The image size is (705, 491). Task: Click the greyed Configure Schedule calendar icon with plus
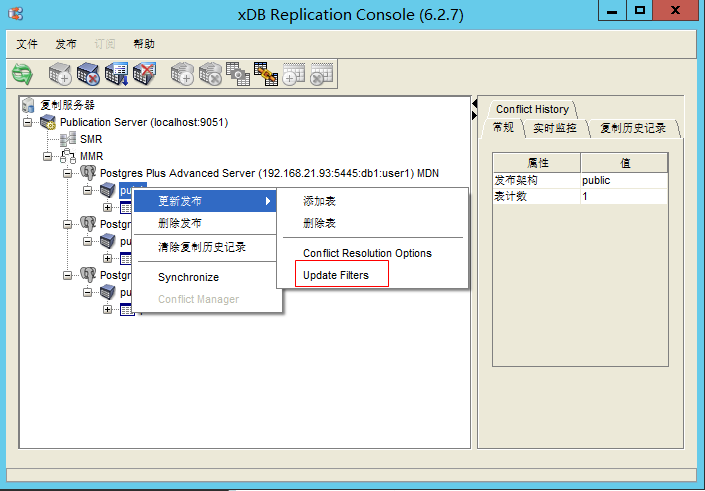coord(294,74)
